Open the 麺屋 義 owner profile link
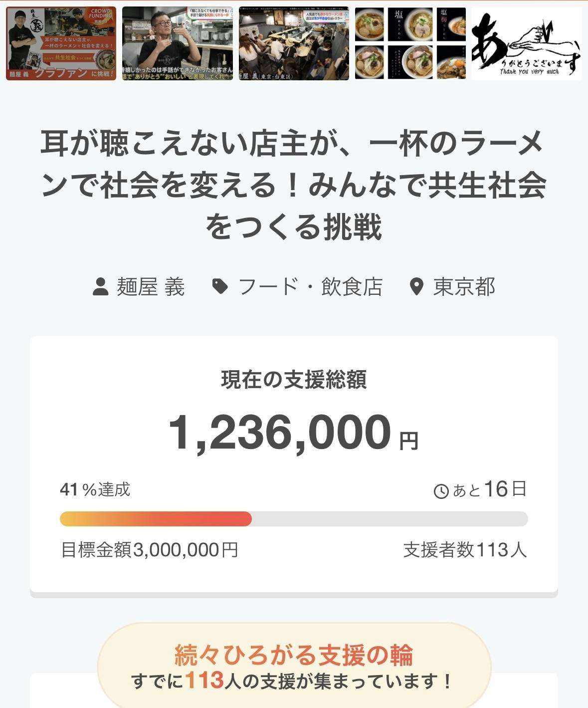Viewport: 588px width, 708px height. 151,287
